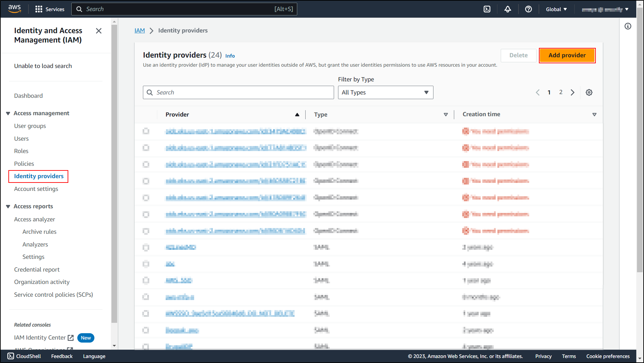This screenshot has width=644, height=363.
Task: Open the Global region dropdown
Action: 556,9
